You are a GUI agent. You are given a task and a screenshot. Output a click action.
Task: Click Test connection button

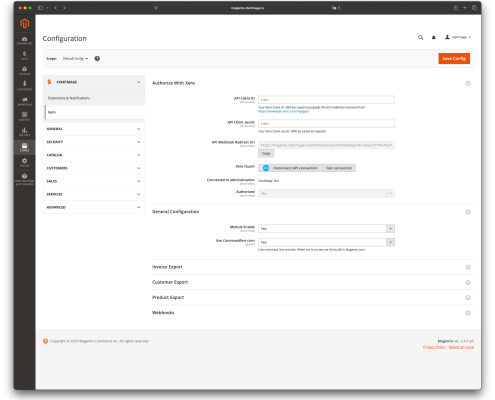pyautogui.click(x=339, y=168)
